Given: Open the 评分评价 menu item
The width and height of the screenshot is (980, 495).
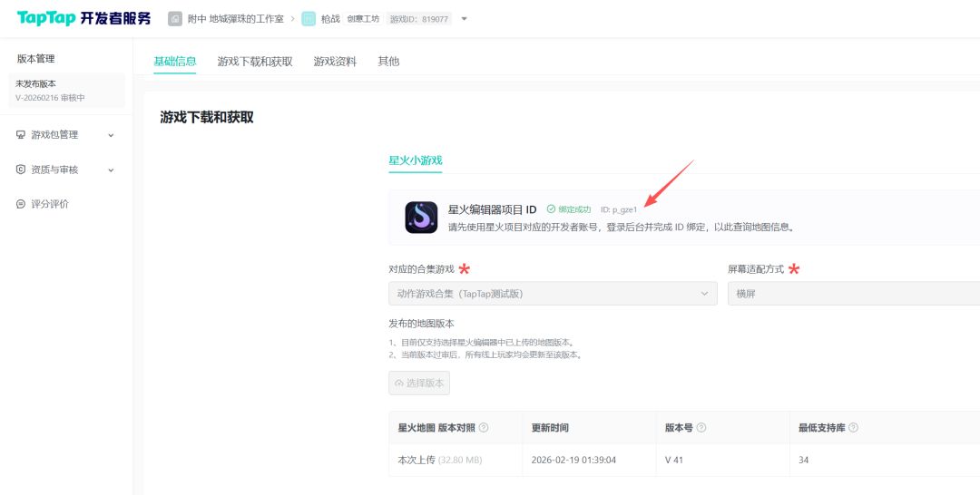Looking at the screenshot, I should 50,204.
